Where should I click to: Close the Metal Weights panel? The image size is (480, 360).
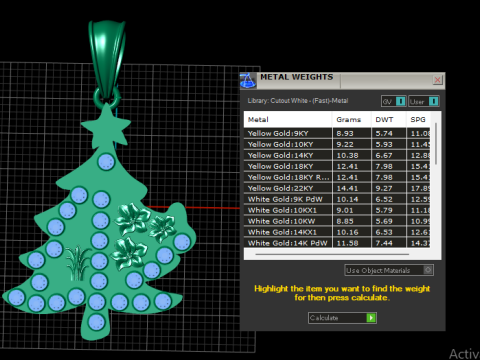coord(437,80)
